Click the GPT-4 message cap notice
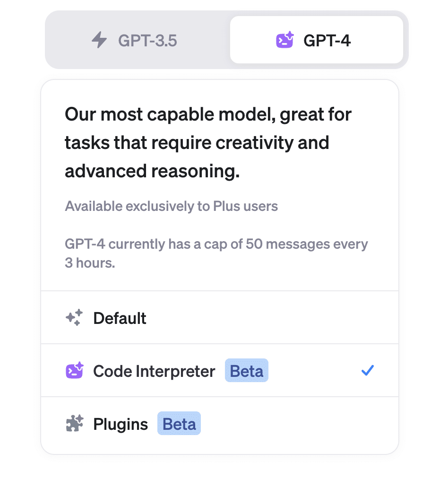Image resolution: width=448 pixels, height=488 pixels. coord(216,253)
